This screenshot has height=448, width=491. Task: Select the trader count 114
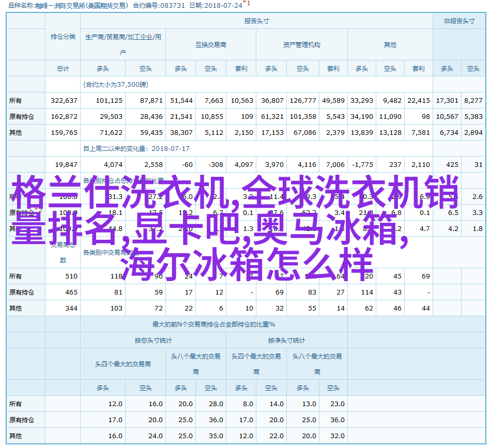367,292
